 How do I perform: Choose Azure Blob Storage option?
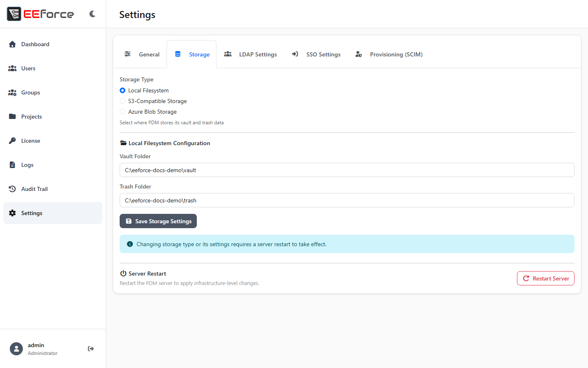[x=122, y=112]
